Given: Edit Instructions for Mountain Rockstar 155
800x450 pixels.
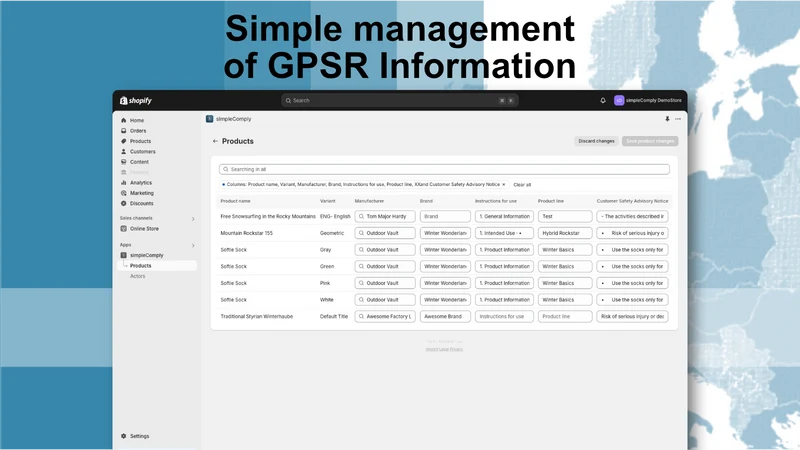Looking at the screenshot, I should pos(504,233).
